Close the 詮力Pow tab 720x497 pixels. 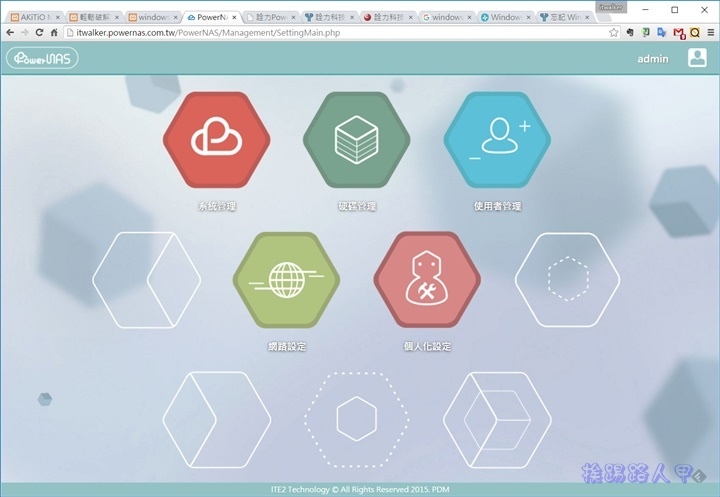coord(293,17)
